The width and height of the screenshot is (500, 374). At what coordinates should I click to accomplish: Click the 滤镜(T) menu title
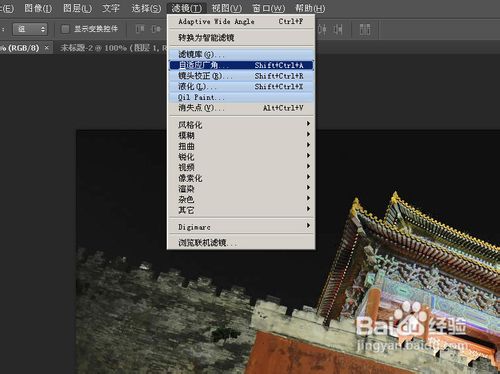click(187, 8)
